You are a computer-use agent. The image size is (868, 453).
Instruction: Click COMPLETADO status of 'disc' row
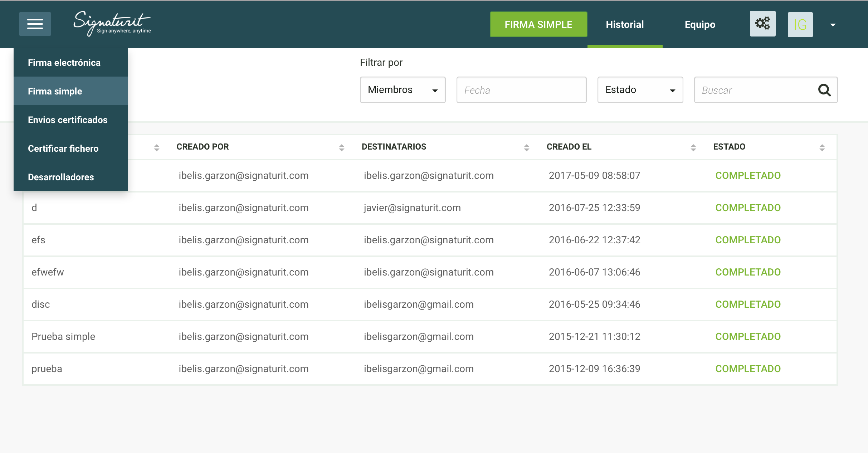pos(748,305)
